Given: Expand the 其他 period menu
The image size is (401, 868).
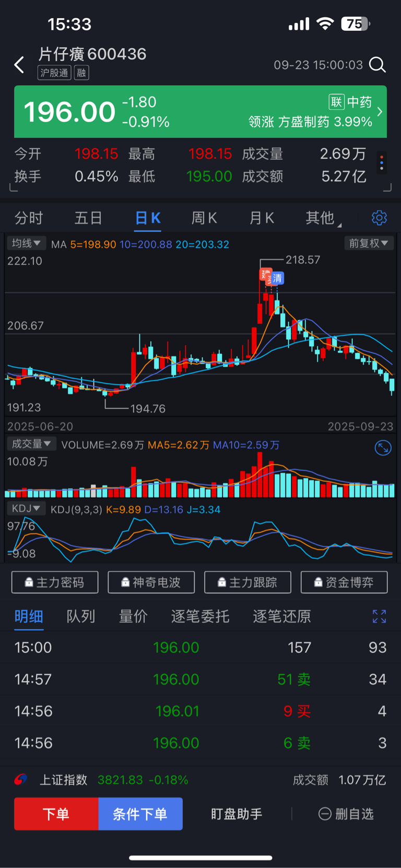Looking at the screenshot, I should tap(323, 218).
